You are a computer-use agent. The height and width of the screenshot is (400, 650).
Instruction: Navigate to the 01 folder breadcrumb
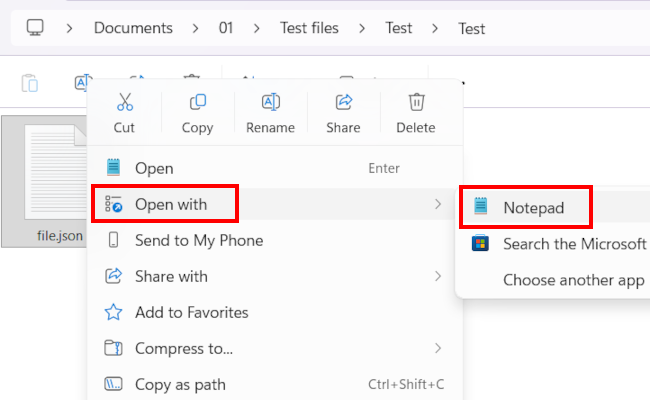tap(226, 28)
